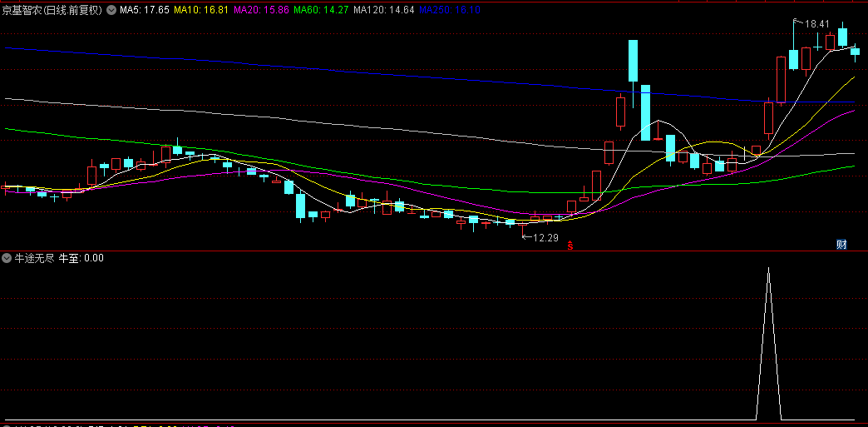Open the 财 financial info icon
Screen dimensions: 868x427
coord(841,245)
